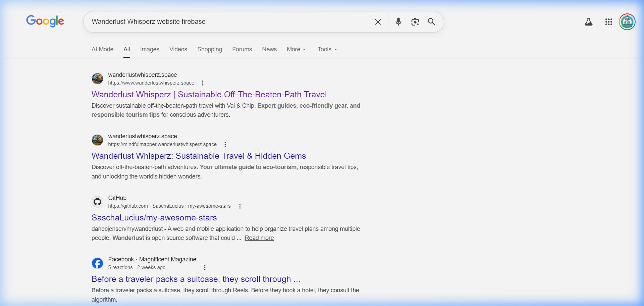Open the Google account profile avatar
The width and height of the screenshot is (644, 306).
(x=627, y=22)
